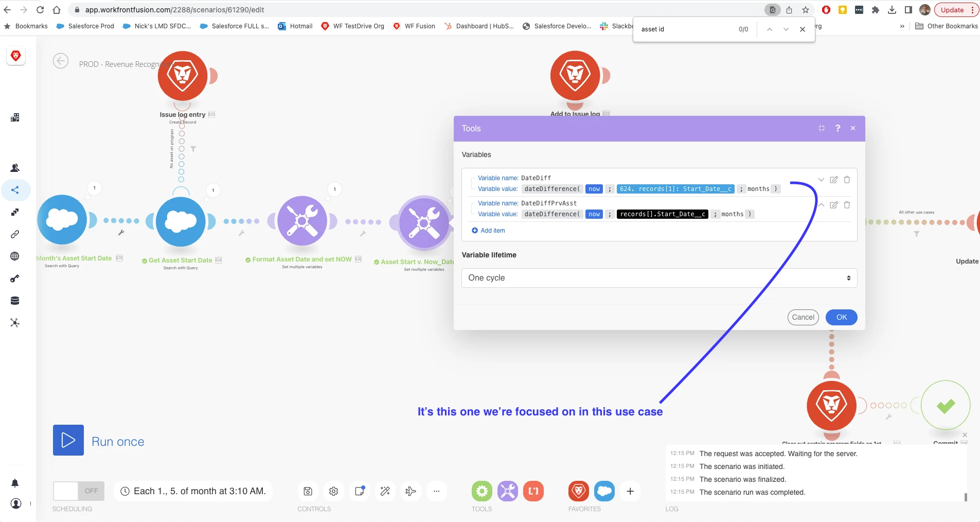980x522 pixels.
Task: Open the Templates sidebar icon
Action: (x=15, y=212)
